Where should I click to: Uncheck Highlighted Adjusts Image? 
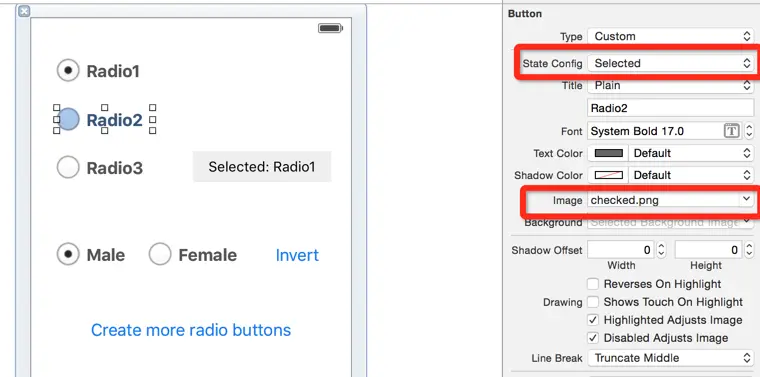click(x=593, y=320)
